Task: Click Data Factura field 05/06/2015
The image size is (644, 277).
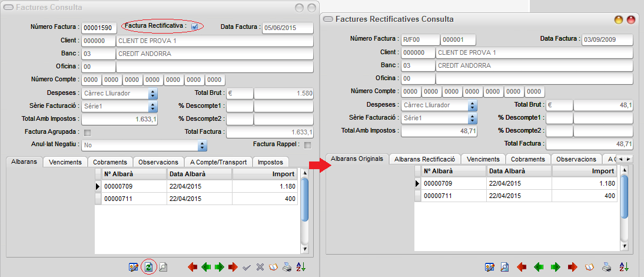Action: coord(287,28)
